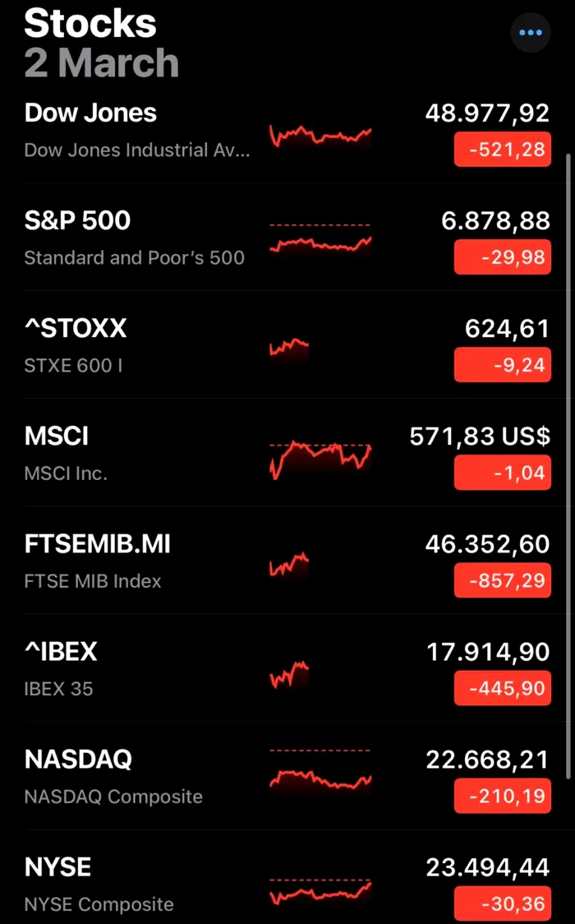This screenshot has height=924, width=575.
Task: Open the ^STOXX mini chart
Action: [x=289, y=348]
